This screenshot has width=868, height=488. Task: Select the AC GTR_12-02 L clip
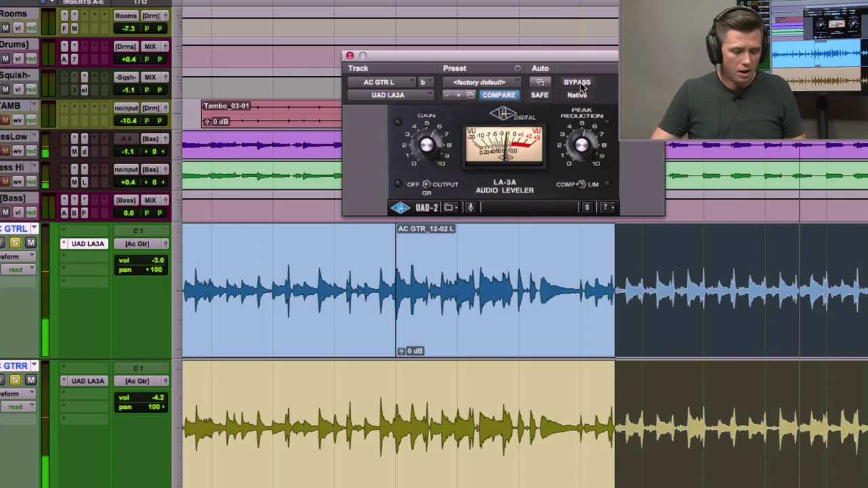pos(505,290)
